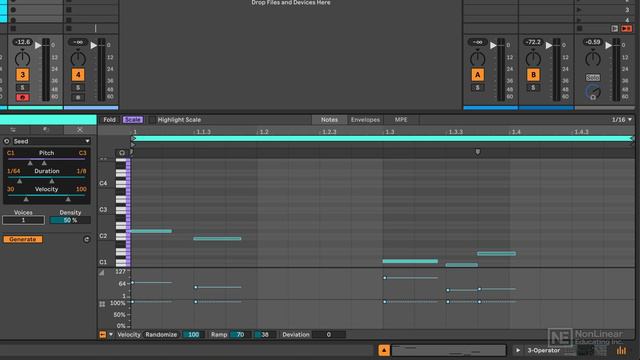Select the C2 note at clip start

click(x=151, y=231)
